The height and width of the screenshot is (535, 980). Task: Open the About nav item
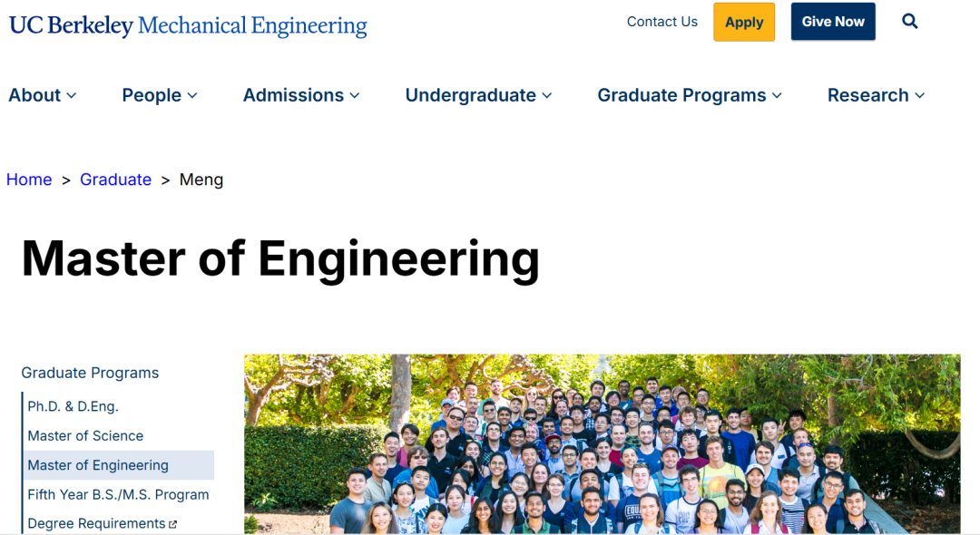point(34,95)
